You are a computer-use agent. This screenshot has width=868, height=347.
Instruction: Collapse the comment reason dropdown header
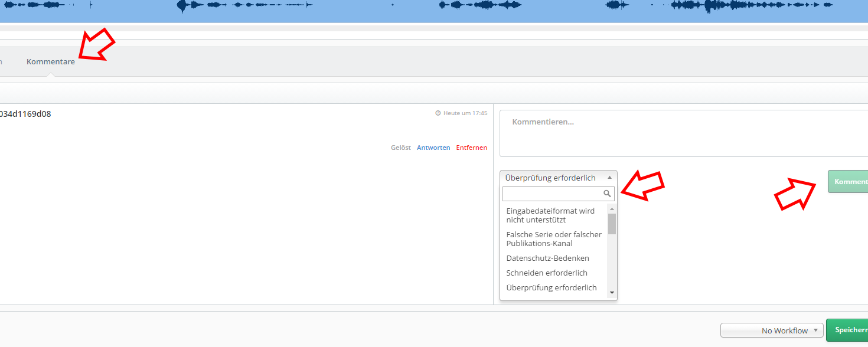point(558,178)
